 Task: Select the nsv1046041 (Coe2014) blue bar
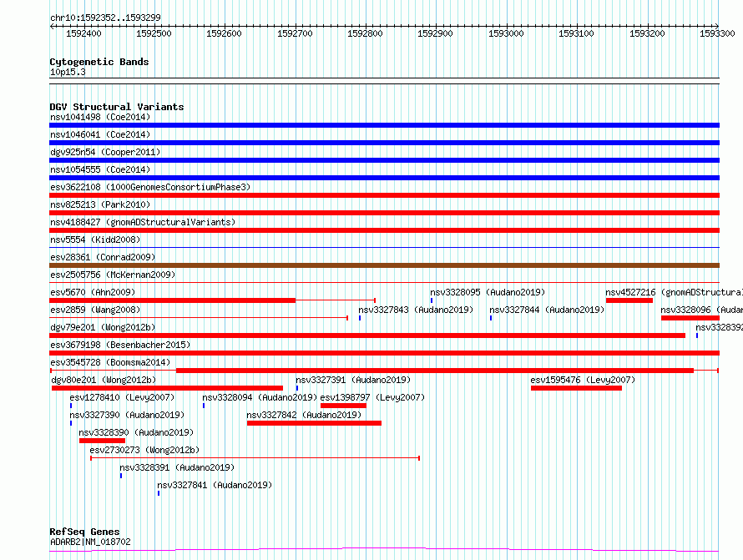tap(384, 143)
